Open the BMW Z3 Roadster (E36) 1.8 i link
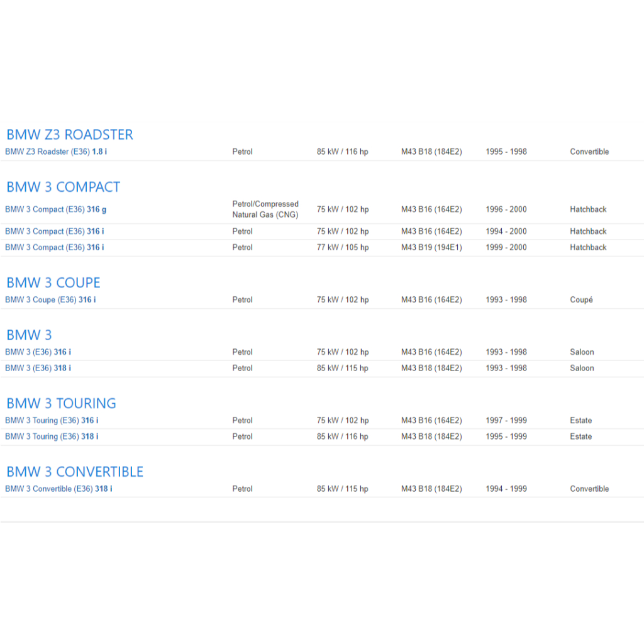This screenshot has width=644, height=644. click(56, 152)
